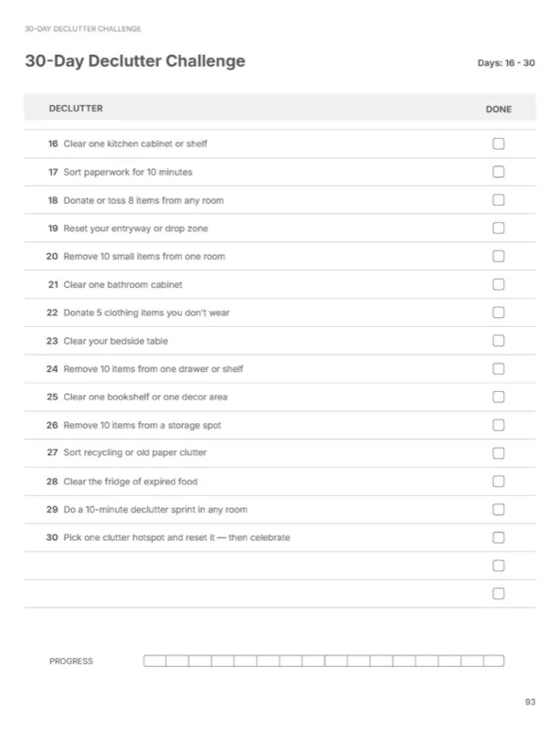This screenshot has height=731, width=560.
Task: Tick day 29 10-minute declutter sprint
Action: tap(499, 509)
